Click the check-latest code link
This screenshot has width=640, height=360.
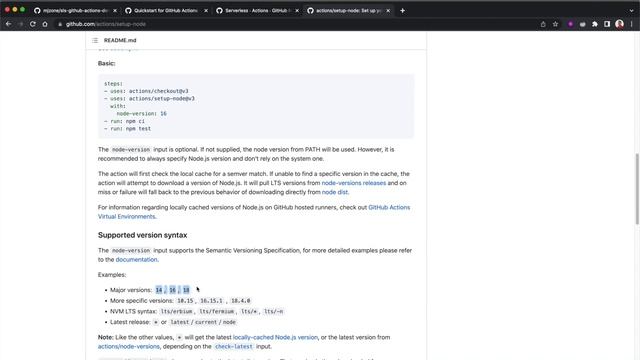click(233, 346)
